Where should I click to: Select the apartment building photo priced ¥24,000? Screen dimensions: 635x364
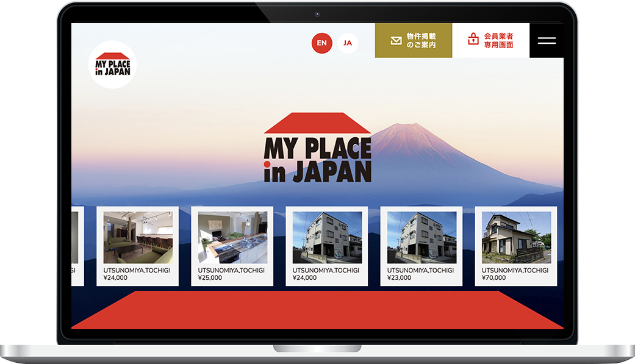[x=327, y=237]
